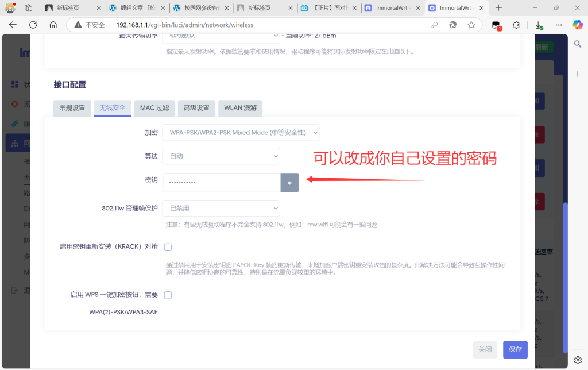
Task: Reveal the password with the asterisk button
Action: click(289, 183)
